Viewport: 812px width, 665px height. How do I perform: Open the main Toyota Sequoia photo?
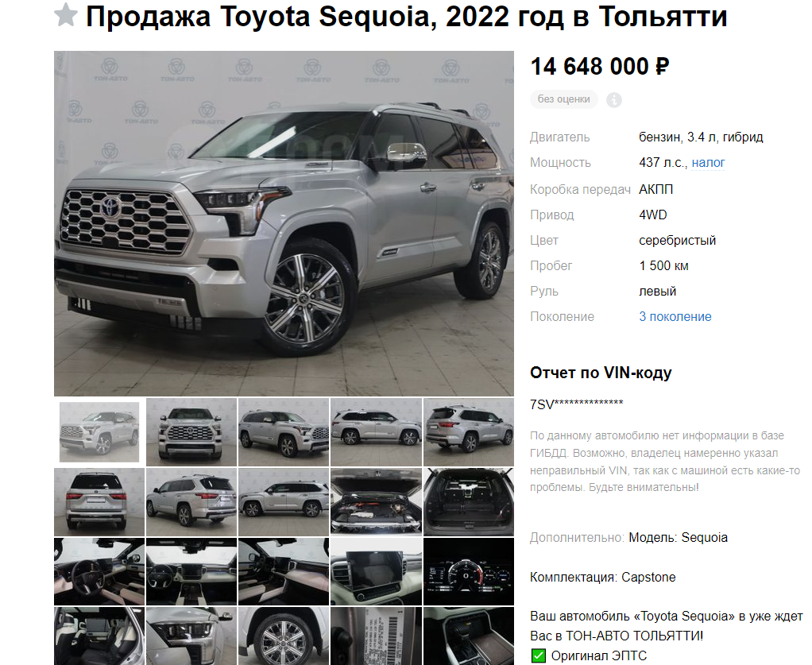[x=284, y=223]
